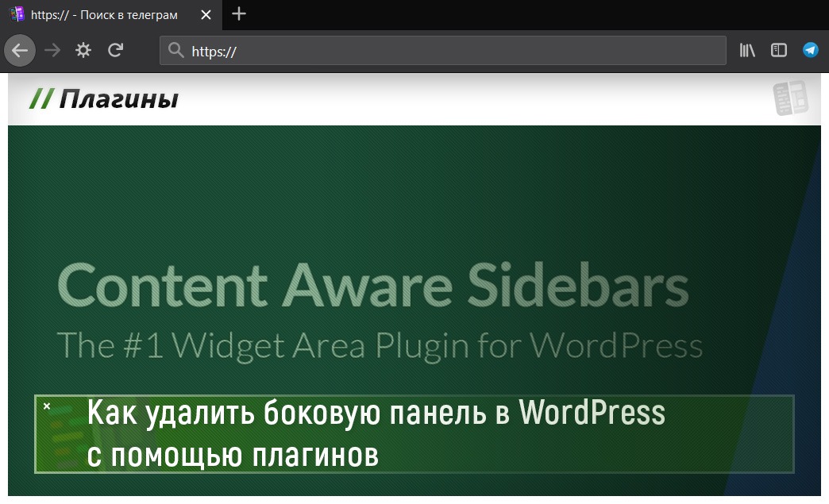Toggle the sidebar panel icon

(x=779, y=50)
